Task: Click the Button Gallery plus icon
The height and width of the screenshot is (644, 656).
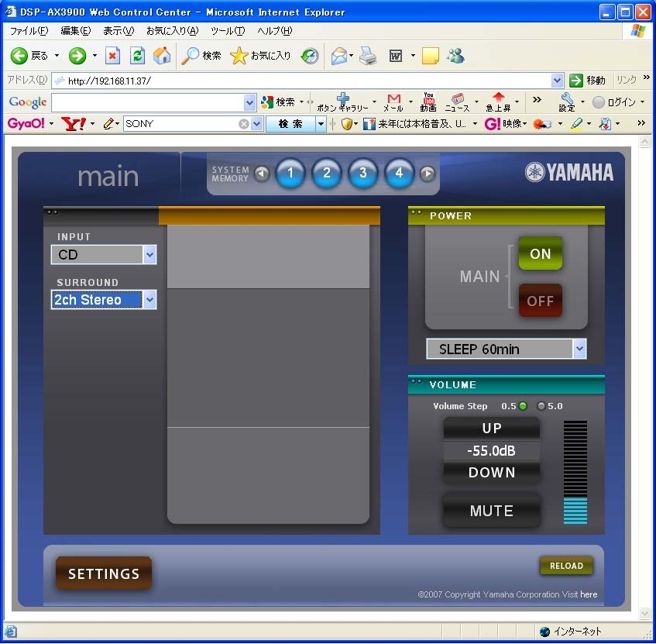Action: (x=343, y=98)
